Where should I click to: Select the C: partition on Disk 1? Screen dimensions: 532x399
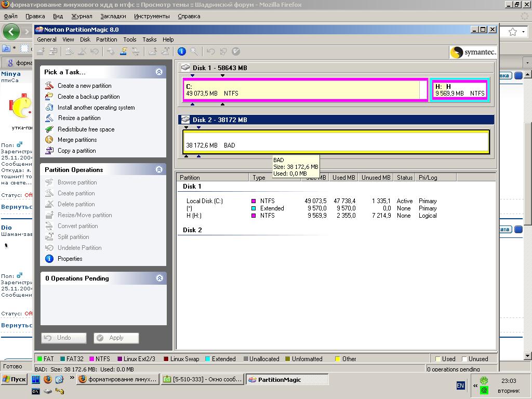click(x=305, y=89)
